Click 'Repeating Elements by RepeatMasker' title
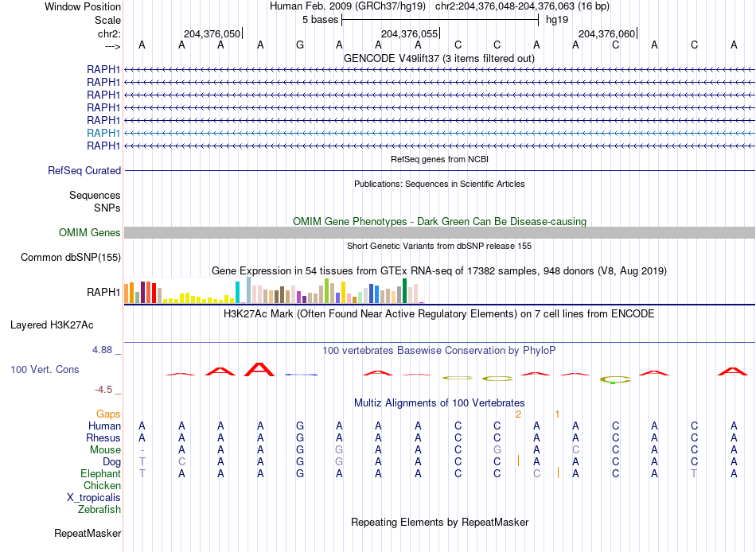This screenshot has width=756, height=552. pos(440,523)
